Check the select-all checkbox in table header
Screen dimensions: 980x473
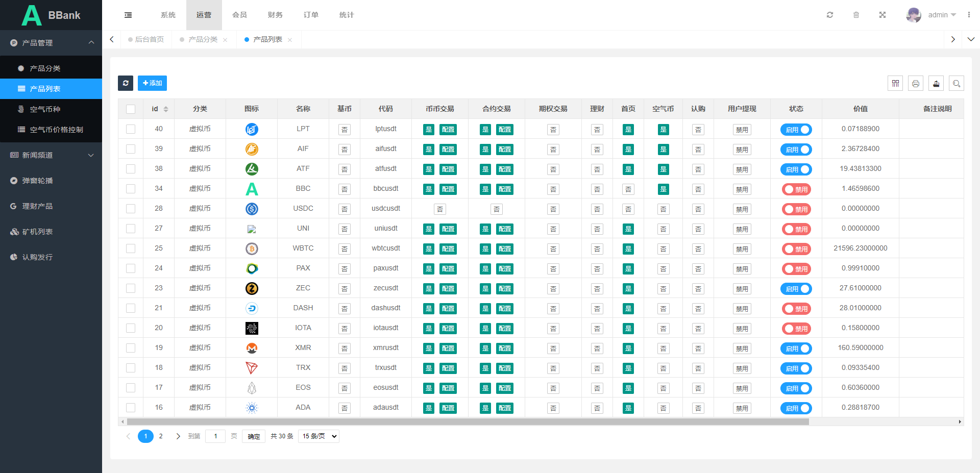tap(131, 109)
